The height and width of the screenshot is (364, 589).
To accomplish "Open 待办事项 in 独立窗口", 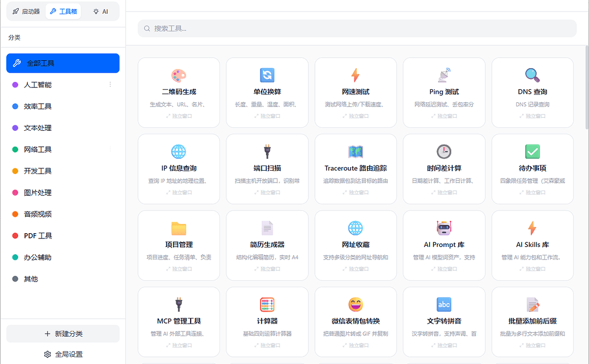I will pos(532,192).
